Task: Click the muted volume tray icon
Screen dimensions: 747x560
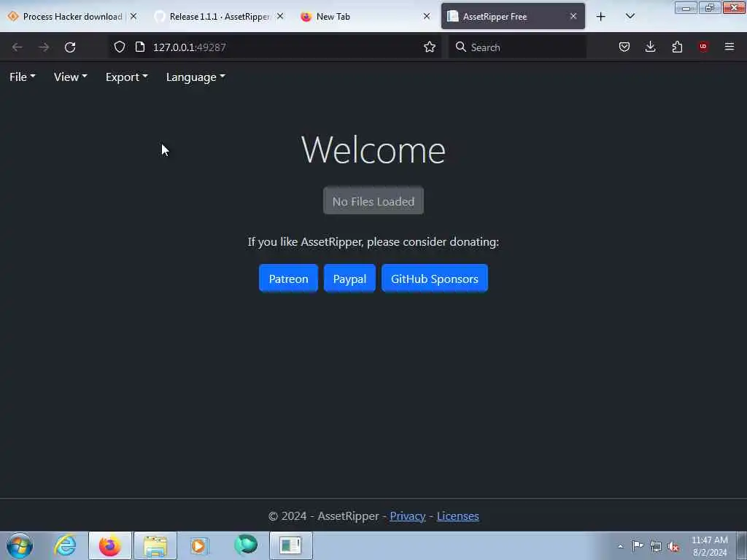Action: click(673, 546)
